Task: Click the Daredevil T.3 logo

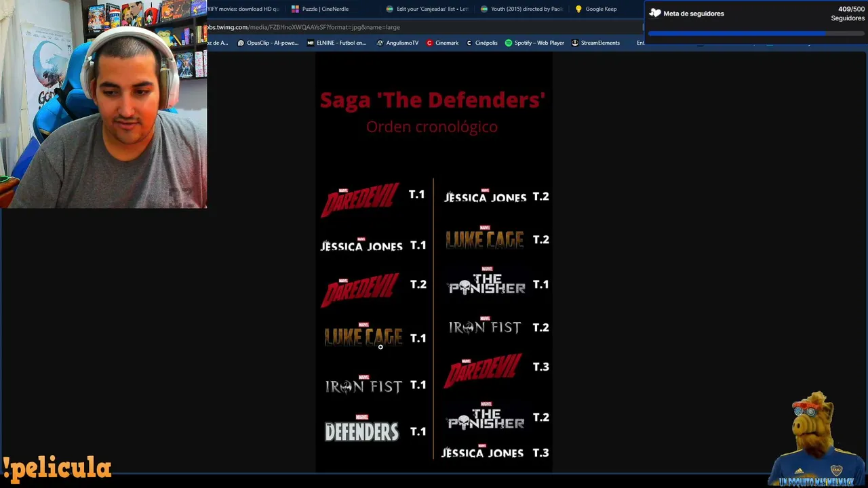Action: pyautogui.click(x=483, y=371)
